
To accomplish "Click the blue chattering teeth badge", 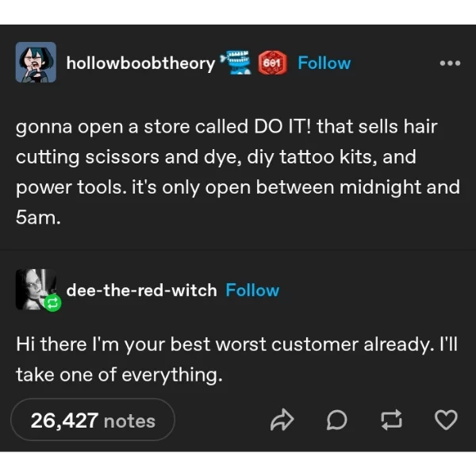I will click(x=236, y=63).
